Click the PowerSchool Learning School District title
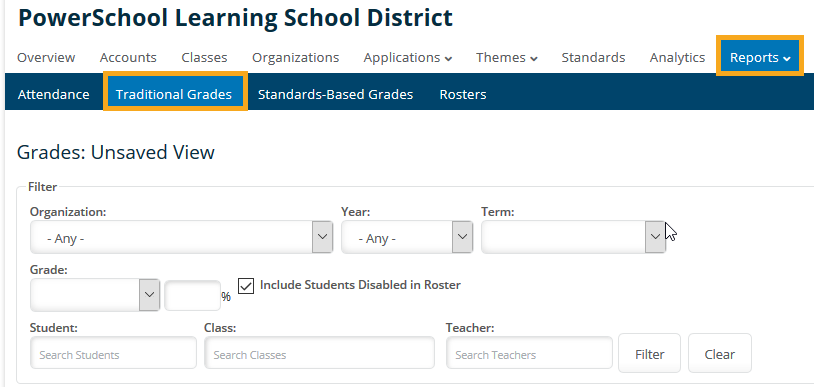The height and width of the screenshot is (387, 814). click(235, 18)
